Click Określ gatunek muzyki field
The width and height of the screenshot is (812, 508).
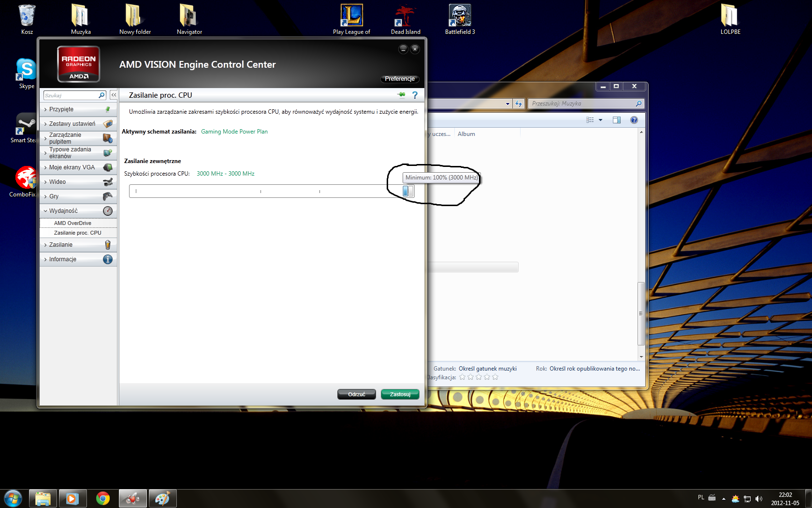(x=488, y=369)
